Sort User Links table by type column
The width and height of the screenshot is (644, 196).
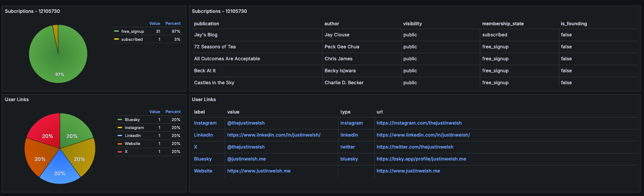coord(345,112)
